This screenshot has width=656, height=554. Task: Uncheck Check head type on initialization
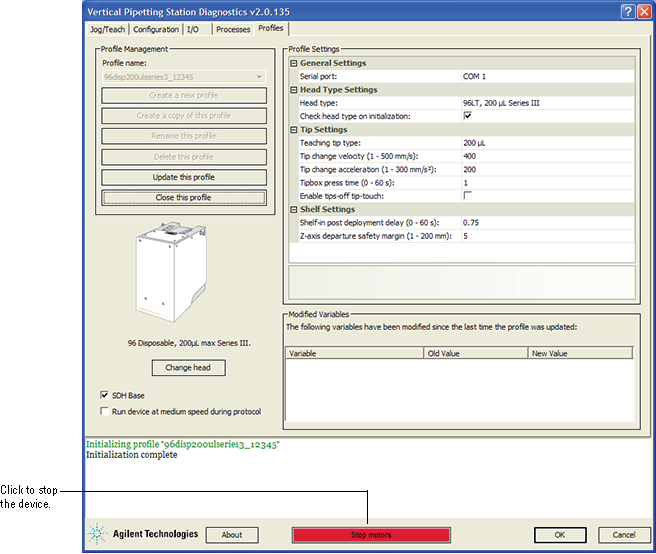click(467, 116)
